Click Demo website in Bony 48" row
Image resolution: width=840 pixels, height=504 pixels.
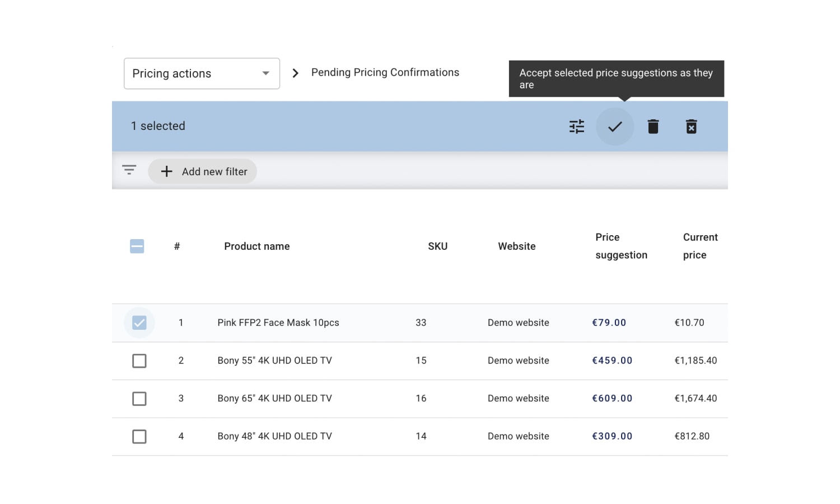click(519, 436)
